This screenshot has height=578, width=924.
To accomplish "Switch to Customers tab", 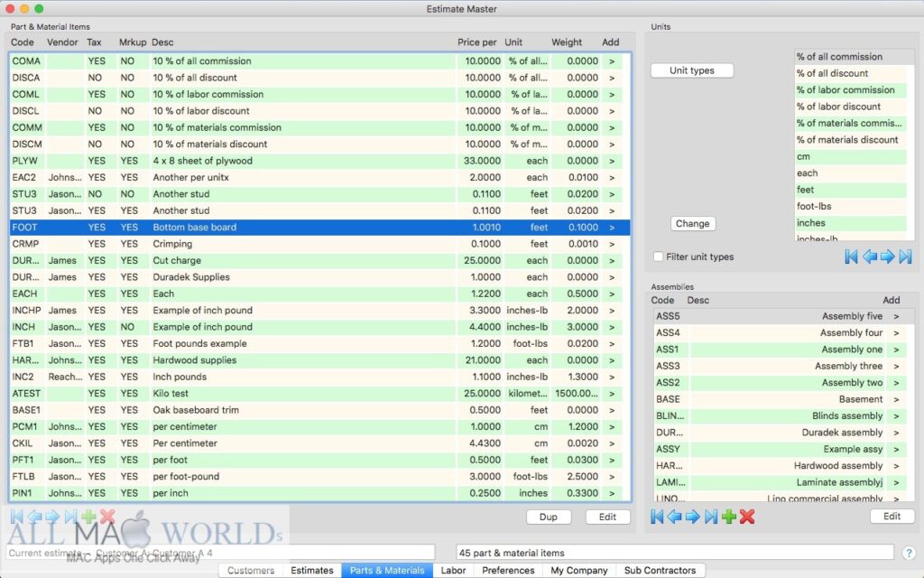I will tap(251, 571).
